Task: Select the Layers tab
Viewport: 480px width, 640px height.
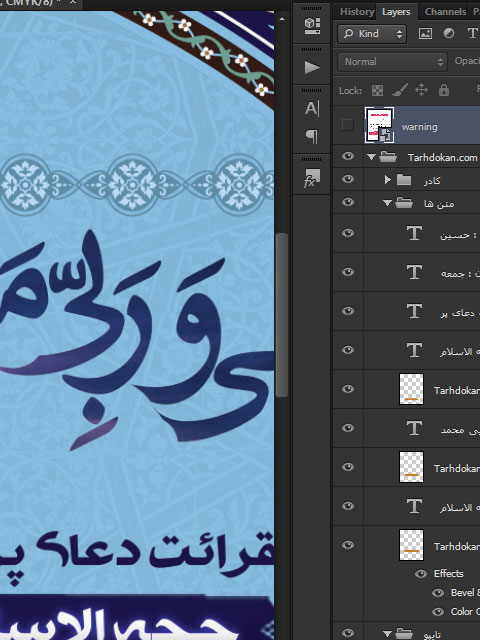Action: point(396,12)
